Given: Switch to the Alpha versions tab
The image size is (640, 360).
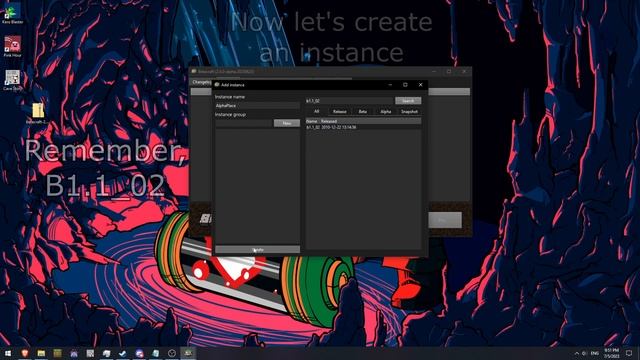Looking at the screenshot, I should coord(385,111).
